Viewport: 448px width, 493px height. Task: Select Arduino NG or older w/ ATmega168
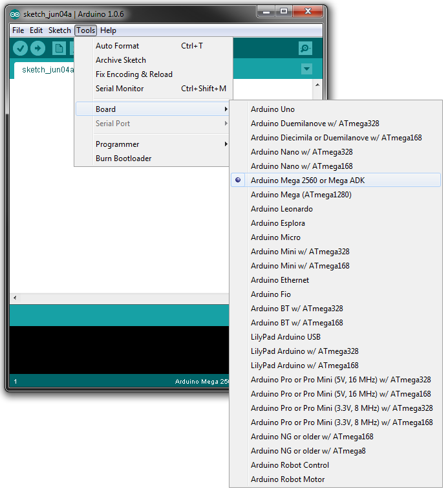(x=336, y=437)
